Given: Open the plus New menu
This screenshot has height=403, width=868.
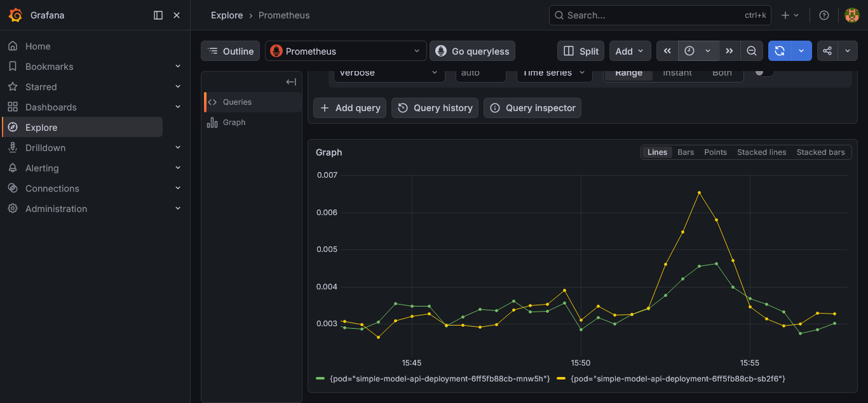Looking at the screenshot, I should (790, 15).
